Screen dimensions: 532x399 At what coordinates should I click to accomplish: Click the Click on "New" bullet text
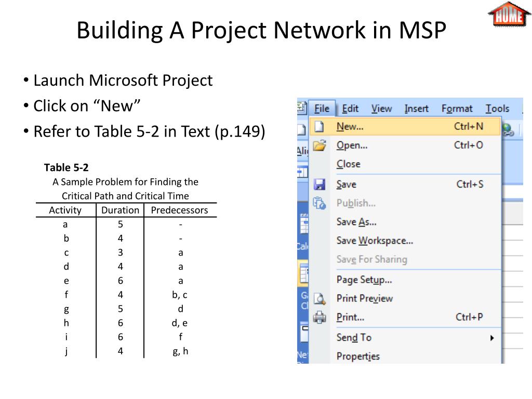pos(87,106)
